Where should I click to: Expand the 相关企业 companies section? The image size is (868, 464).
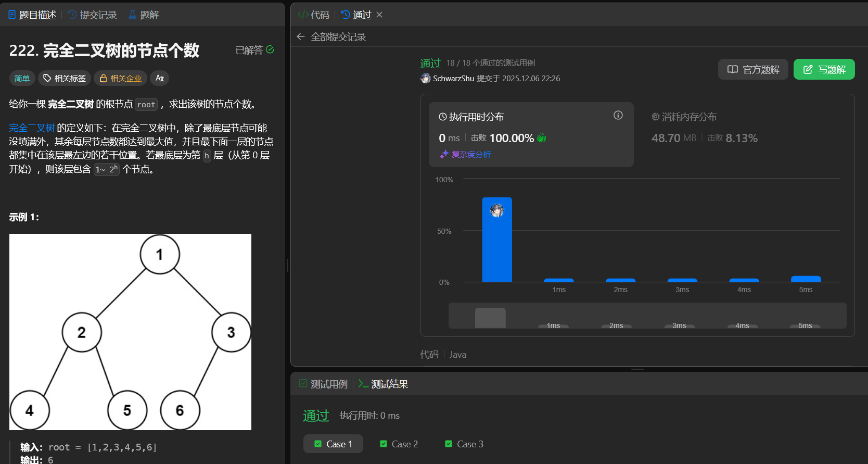coord(121,78)
